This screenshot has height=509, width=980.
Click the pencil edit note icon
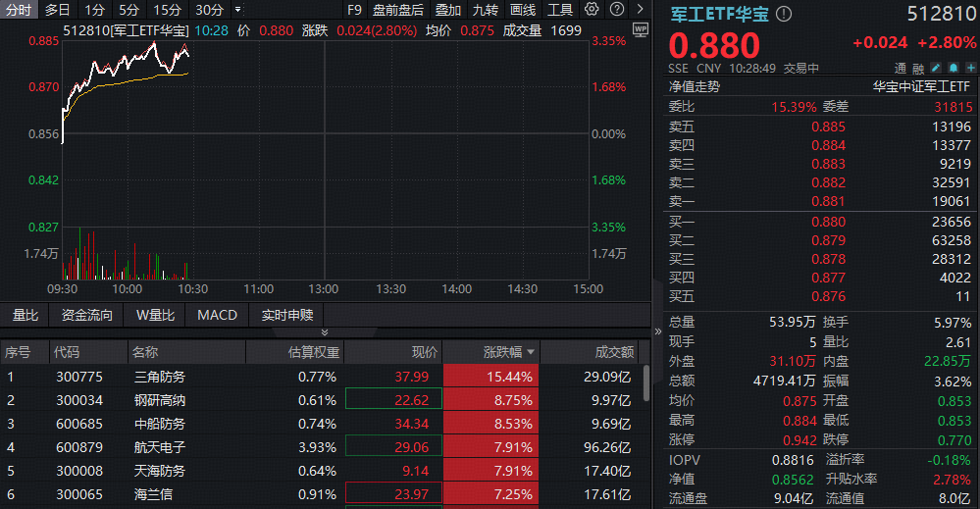click(x=936, y=69)
